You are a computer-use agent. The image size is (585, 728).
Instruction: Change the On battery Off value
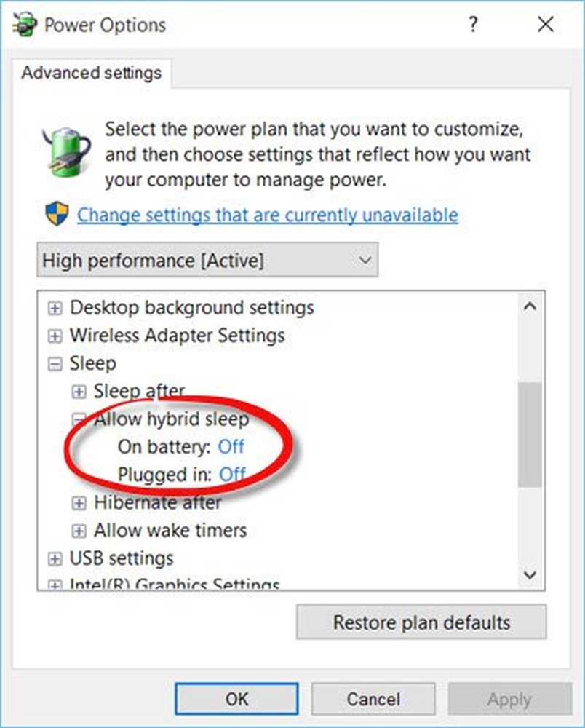click(x=231, y=446)
